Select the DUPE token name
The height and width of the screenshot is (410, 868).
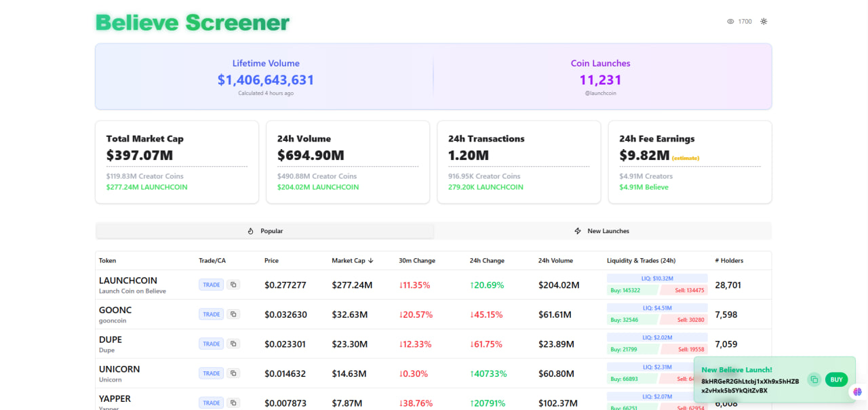coord(111,340)
